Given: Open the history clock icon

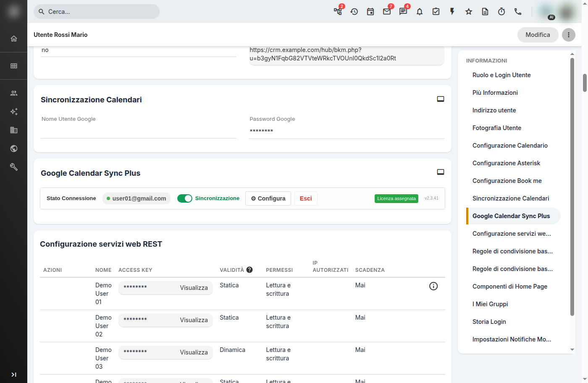Looking at the screenshot, I should click(354, 11).
